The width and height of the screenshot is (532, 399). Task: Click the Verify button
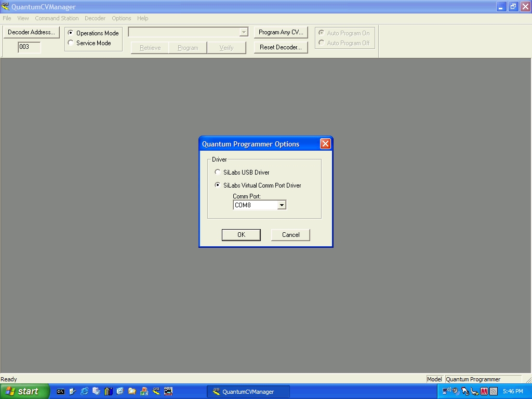[227, 48]
